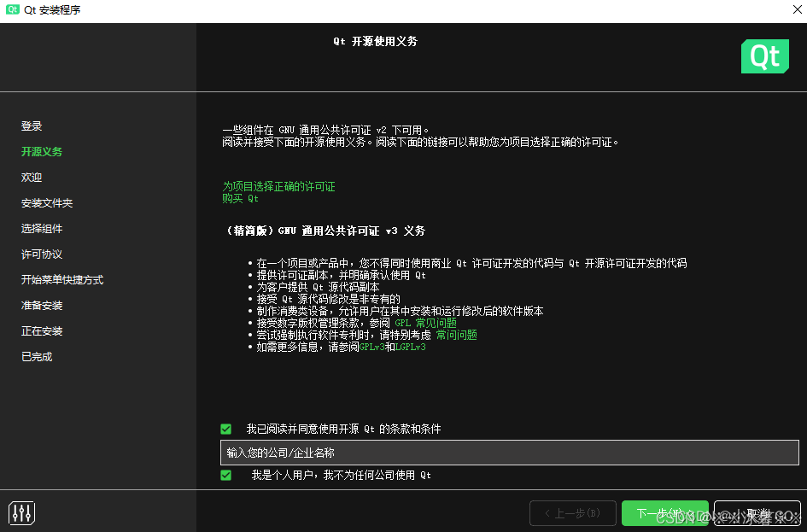The height and width of the screenshot is (532, 807).
Task: Open the GPL 常见问题 link
Action: [x=425, y=323]
